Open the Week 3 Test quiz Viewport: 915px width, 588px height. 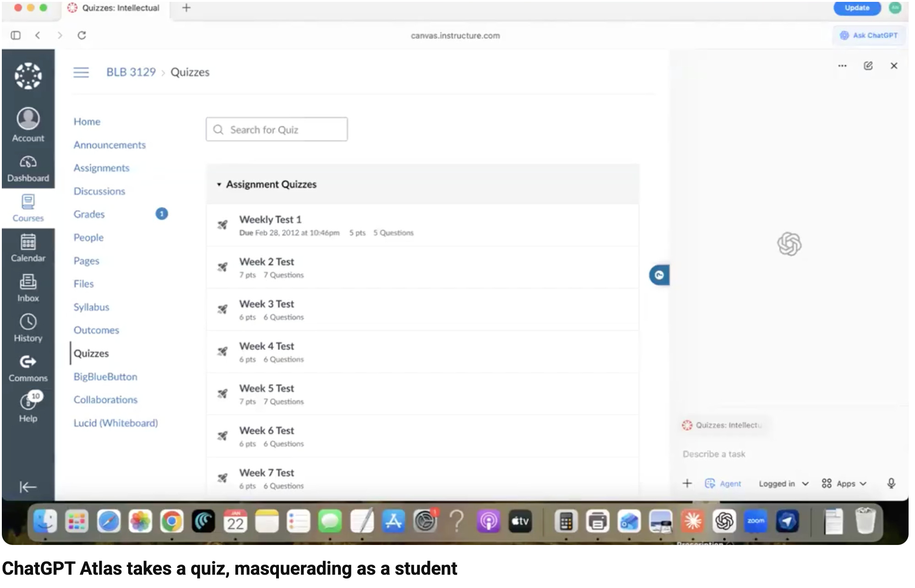pyautogui.click(x=267, y=304)
